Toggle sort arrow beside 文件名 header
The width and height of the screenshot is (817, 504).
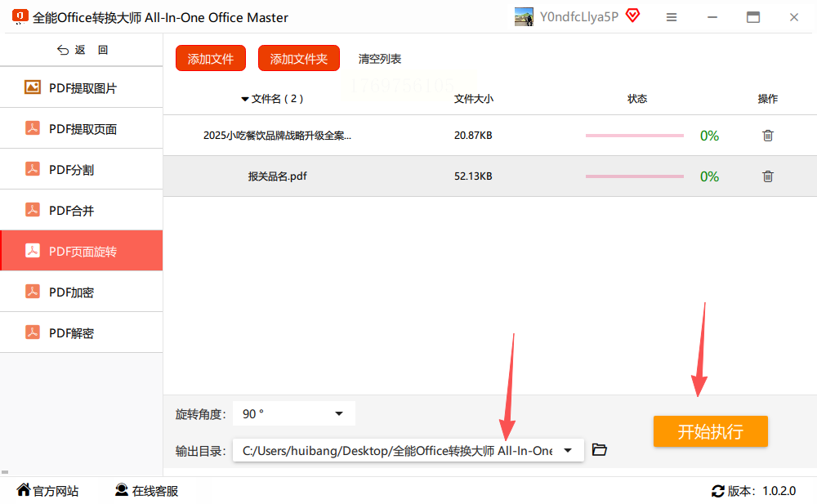245,99
